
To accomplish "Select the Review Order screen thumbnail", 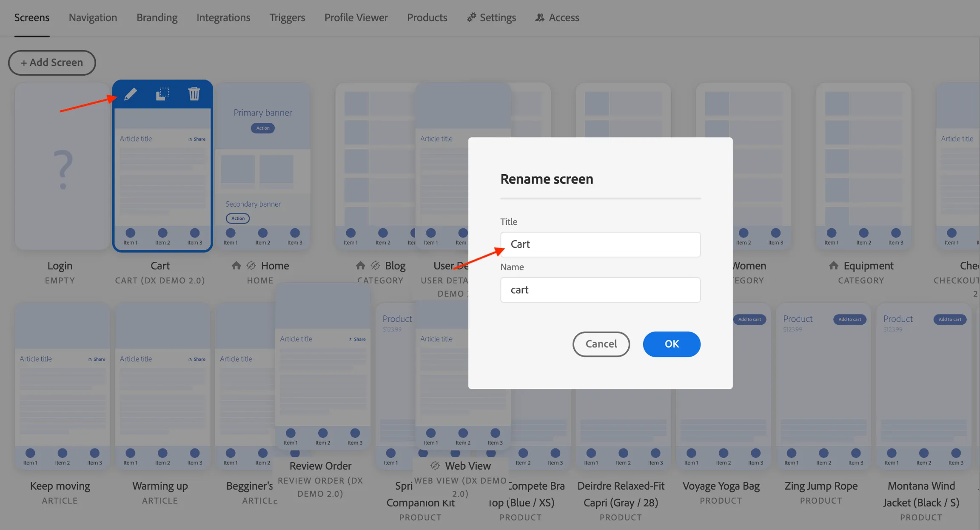I will (x=323, y=366).
